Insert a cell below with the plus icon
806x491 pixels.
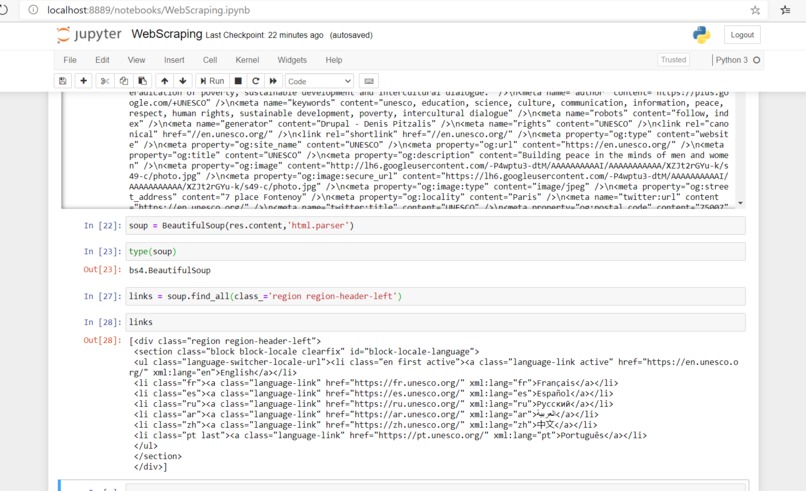click(83, 81)
